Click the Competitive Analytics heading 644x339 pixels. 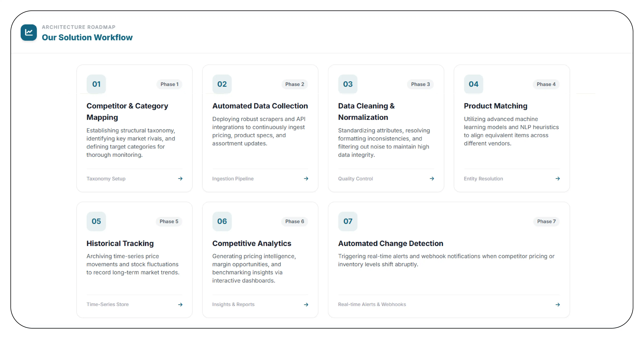[x=252, y=243]
